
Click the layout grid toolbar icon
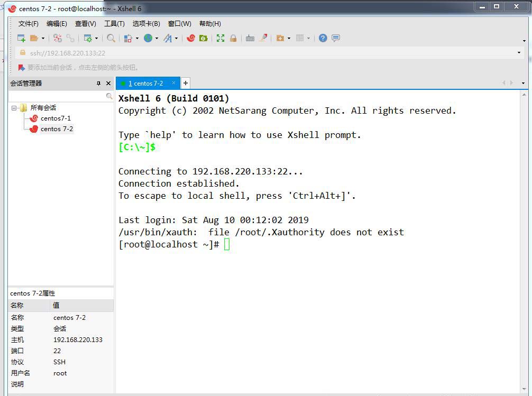tap(300, 38)
